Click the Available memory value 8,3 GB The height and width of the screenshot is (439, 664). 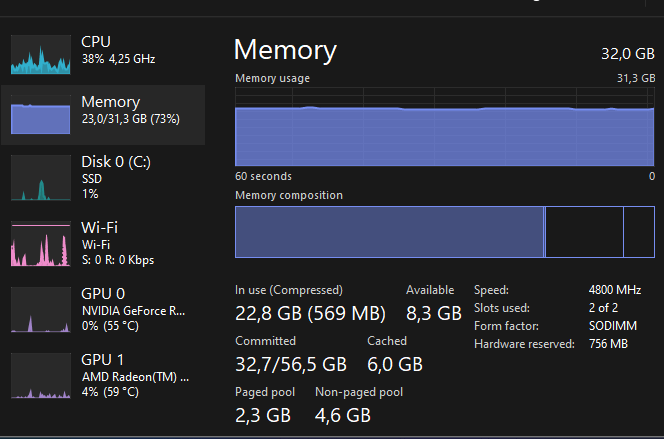point(434,314)
